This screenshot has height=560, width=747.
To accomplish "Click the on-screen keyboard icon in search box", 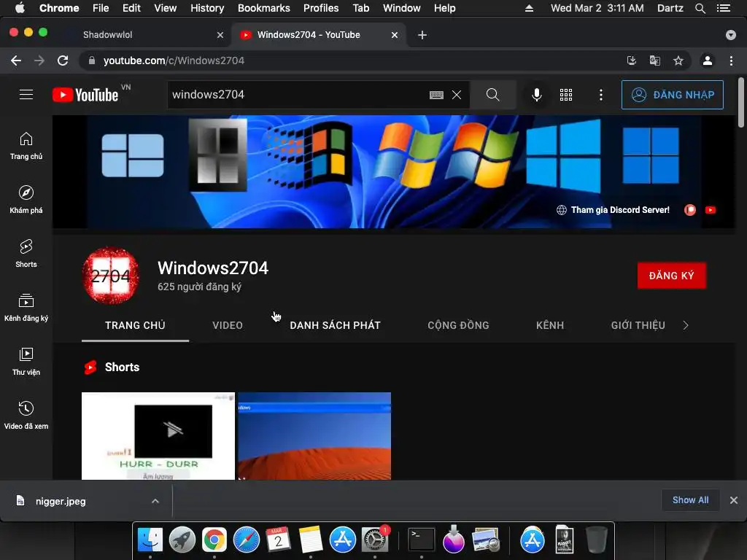I will [436, 95].
